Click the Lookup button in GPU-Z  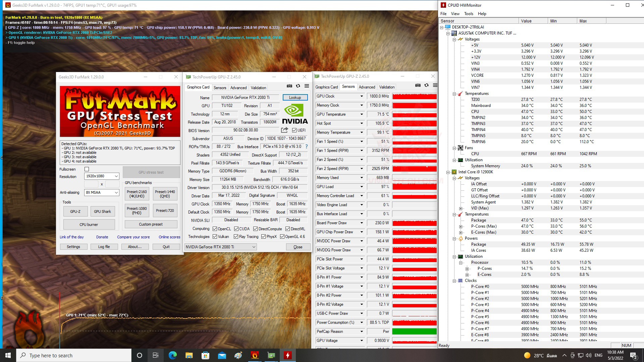coord(295,98)
